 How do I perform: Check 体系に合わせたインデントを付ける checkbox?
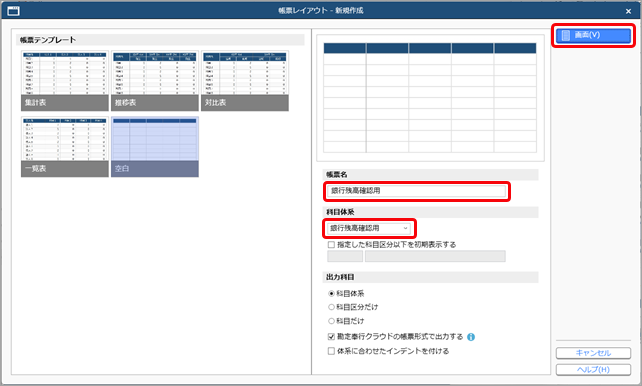[331, 351]
